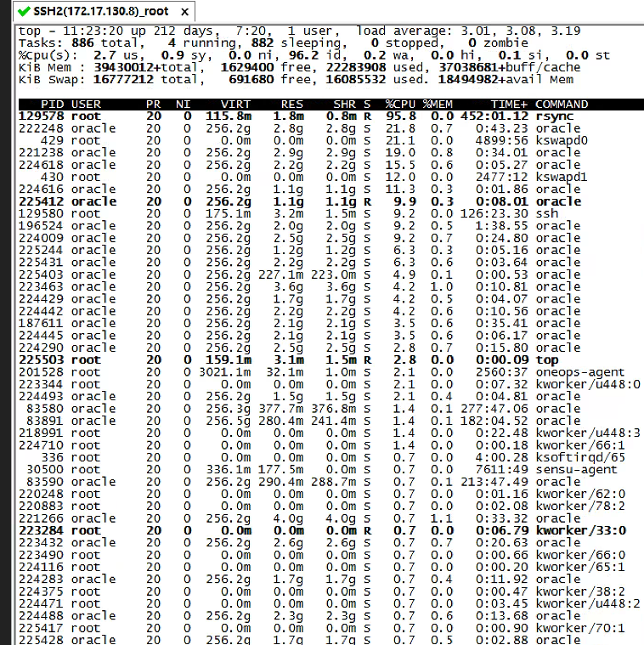The width and height of the screenshot is (644, 645).
Task: Click the oneops-agent command name
Action: [580, 372]
